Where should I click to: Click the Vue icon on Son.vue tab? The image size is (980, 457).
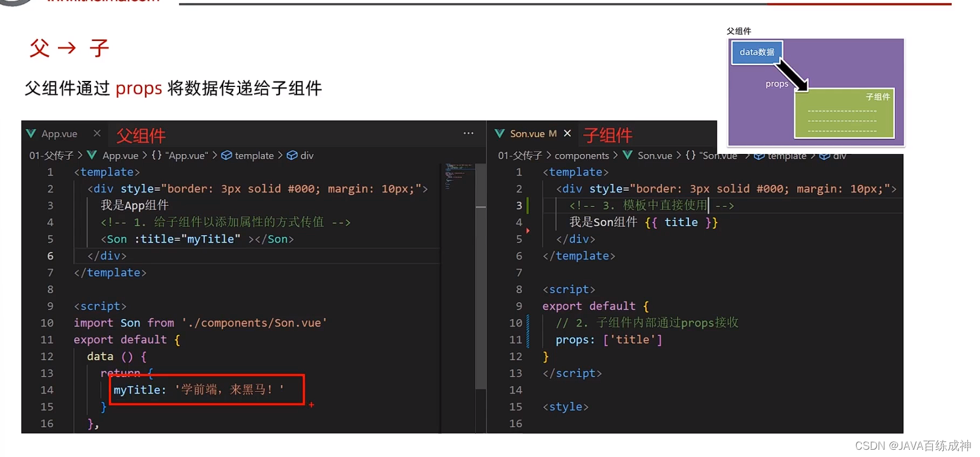[x=500, y=133]
